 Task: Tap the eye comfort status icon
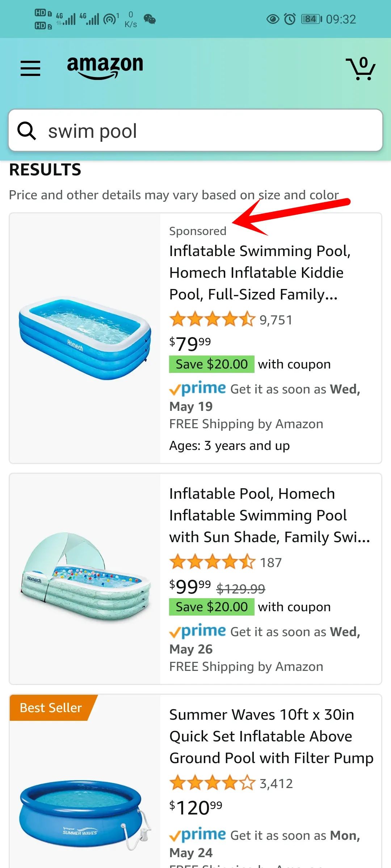click(x=273, y=19)
